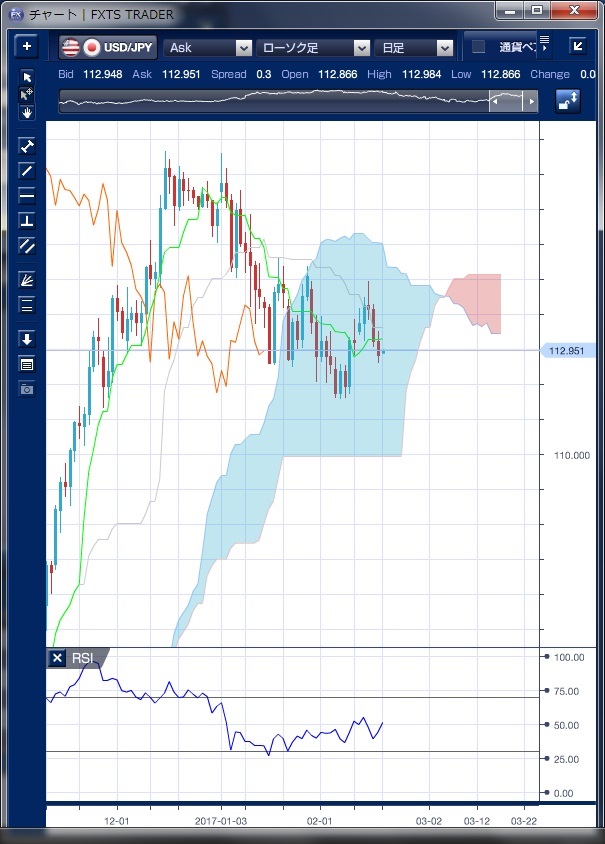This screenshot has width=605, height=844.
Task: Click the camera snapshot icon
Action: click(x=27, y=388)
